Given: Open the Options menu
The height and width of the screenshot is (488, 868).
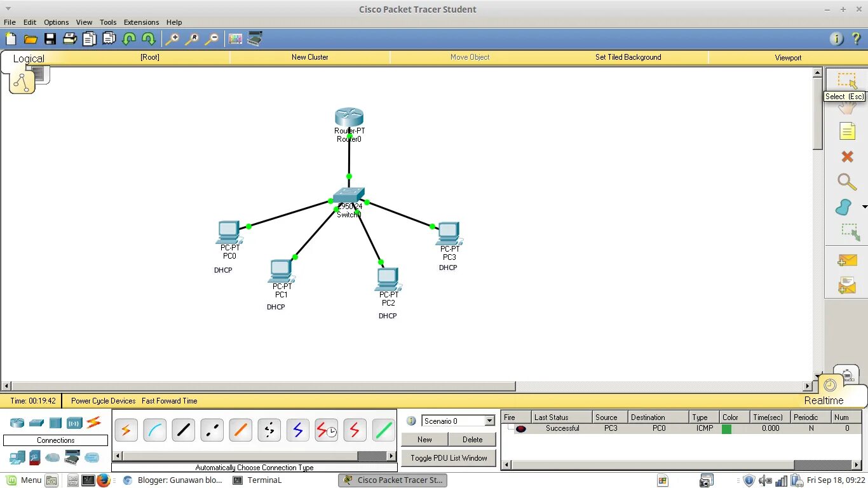Looking at the screenshot, I should [56, 22].
